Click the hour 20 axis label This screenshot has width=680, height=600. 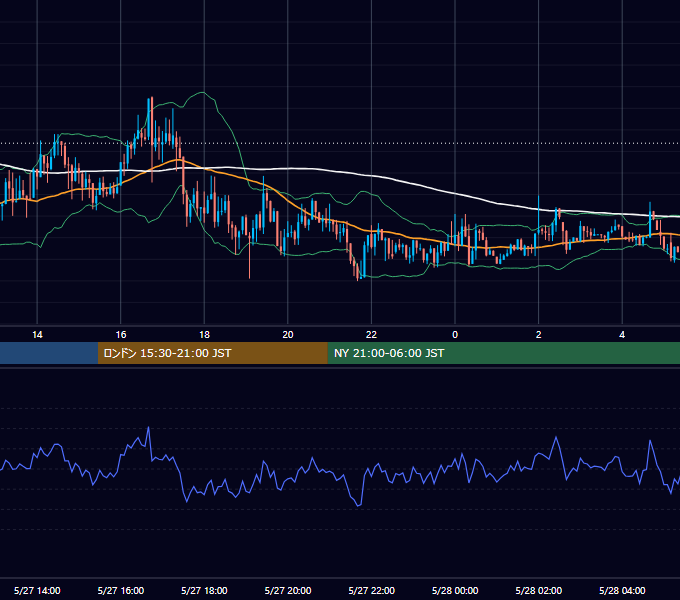pyautogui.click(x=288, y=335)
